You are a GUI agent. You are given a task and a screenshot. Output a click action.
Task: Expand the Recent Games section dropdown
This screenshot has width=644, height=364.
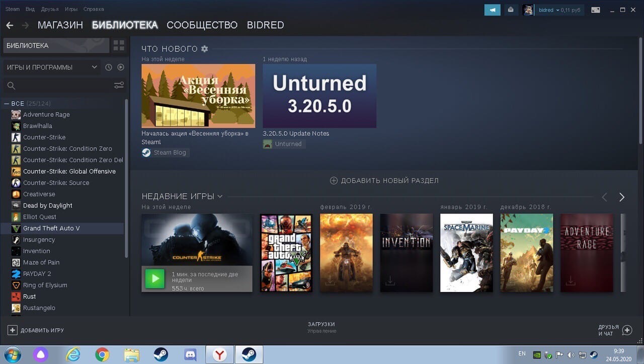click(x=220, y=196)
